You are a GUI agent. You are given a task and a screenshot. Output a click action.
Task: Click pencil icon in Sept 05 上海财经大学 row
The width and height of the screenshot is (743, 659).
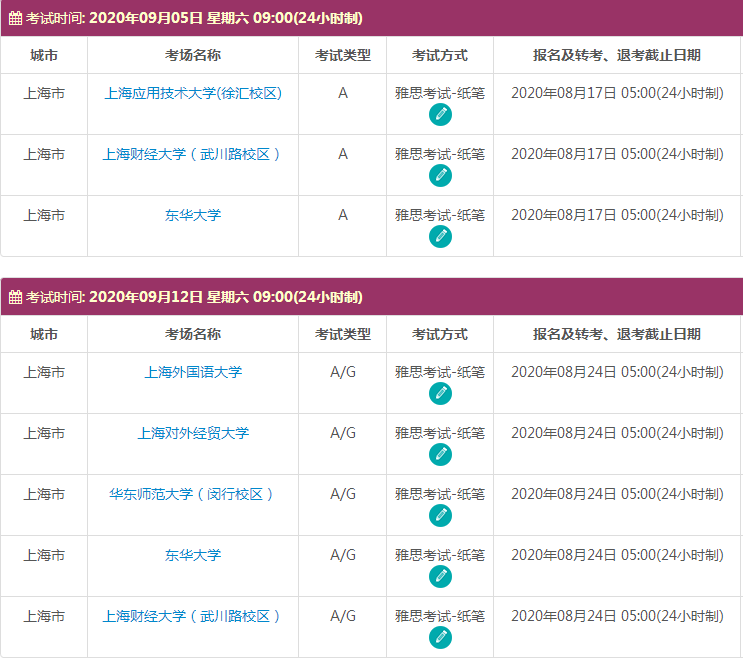(x=440, y=176)
